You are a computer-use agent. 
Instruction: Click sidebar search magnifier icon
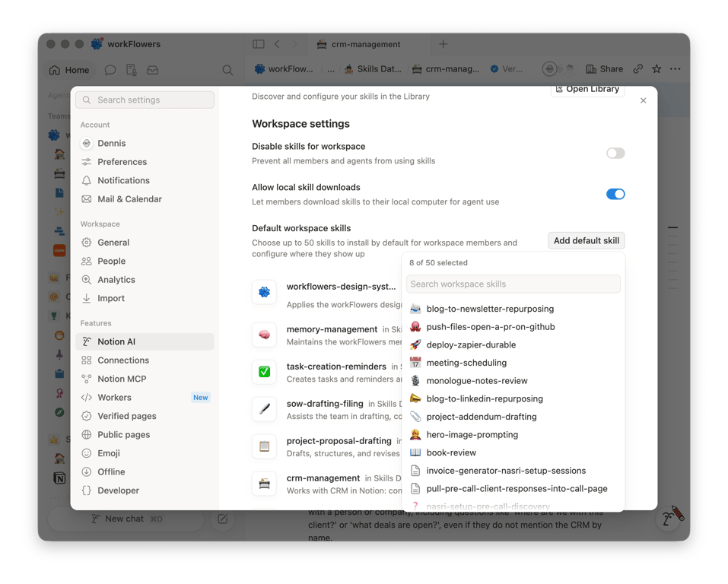(227, 70)
